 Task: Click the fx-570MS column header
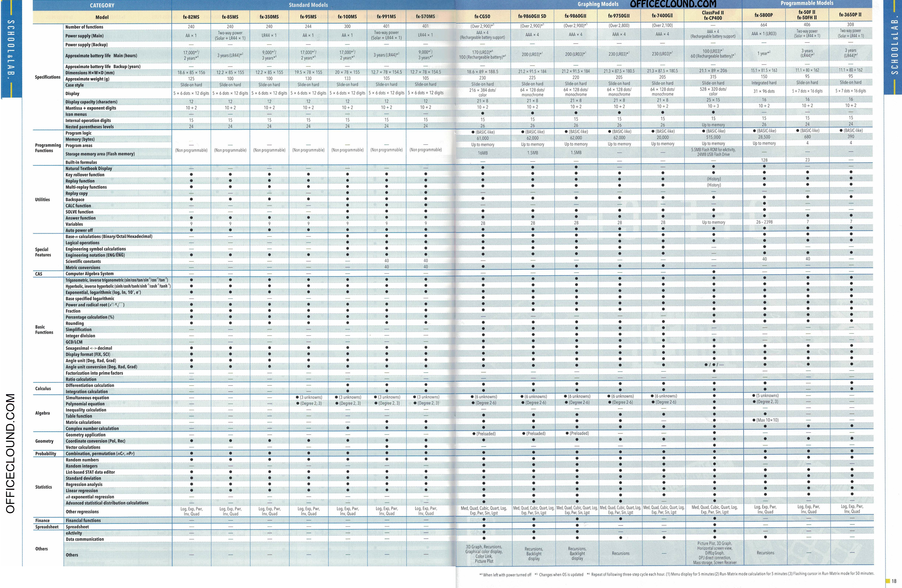[x=425, y=17]
